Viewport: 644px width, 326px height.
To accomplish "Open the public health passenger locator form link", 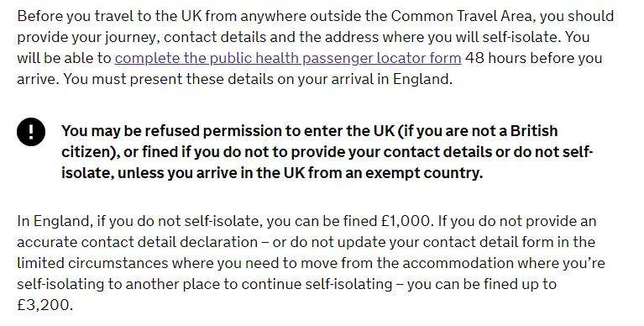I will coord(288,58).
